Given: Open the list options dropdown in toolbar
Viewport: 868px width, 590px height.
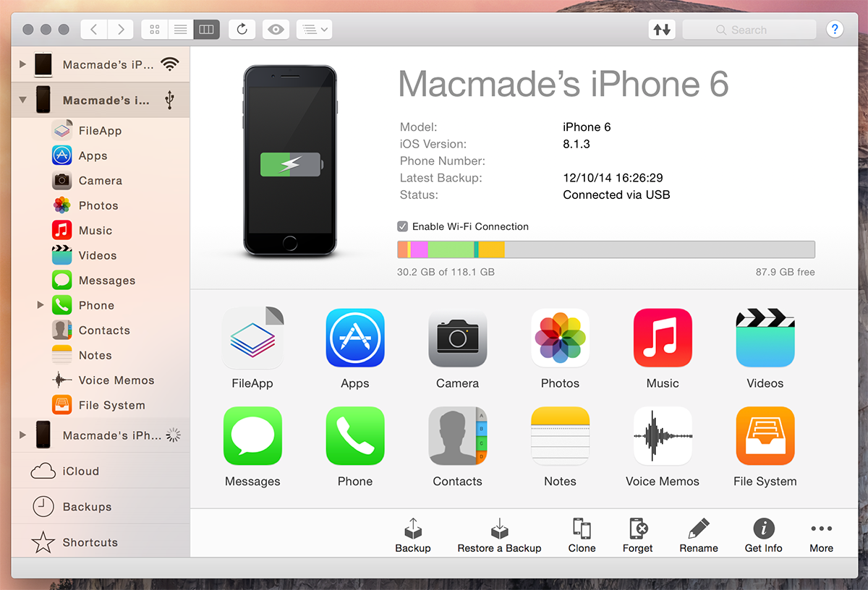Looking at the screenshot, I should [315, 30].
